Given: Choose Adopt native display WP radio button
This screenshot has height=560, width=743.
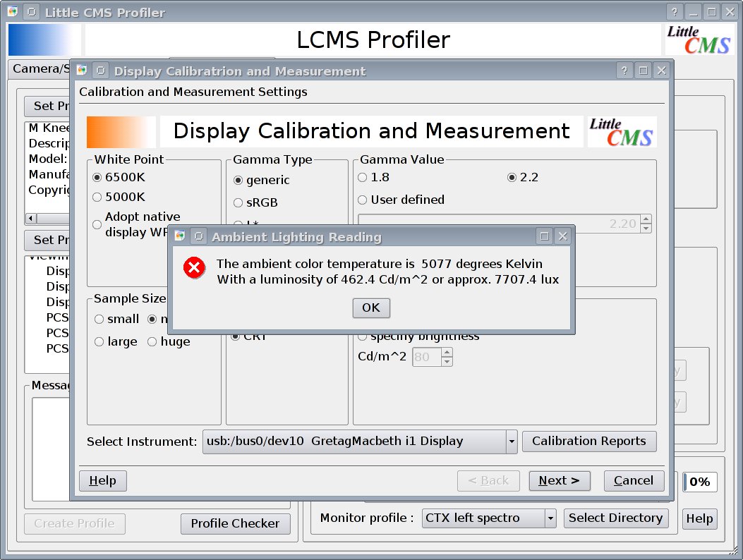Looking at the screenshot, I should [97, 224].
